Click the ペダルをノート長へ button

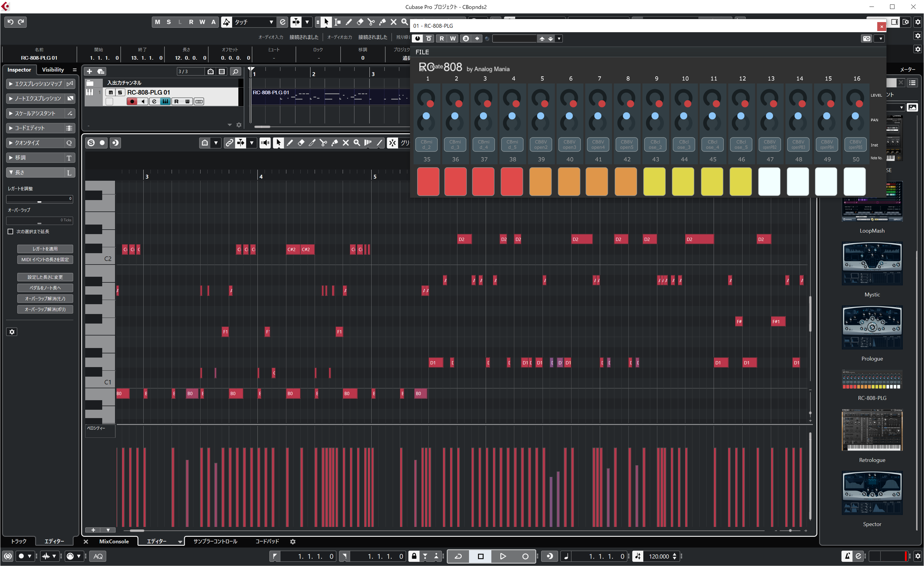(45, 288)
